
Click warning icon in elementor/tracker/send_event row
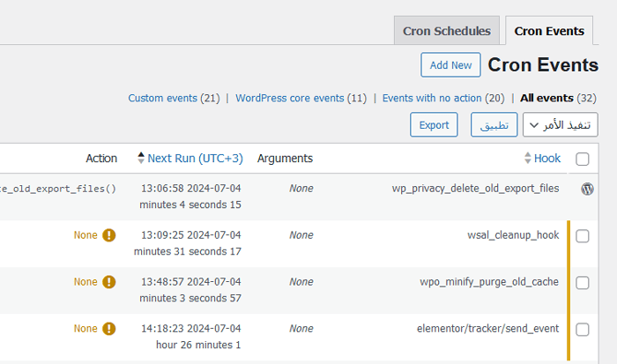pos(109,329)
